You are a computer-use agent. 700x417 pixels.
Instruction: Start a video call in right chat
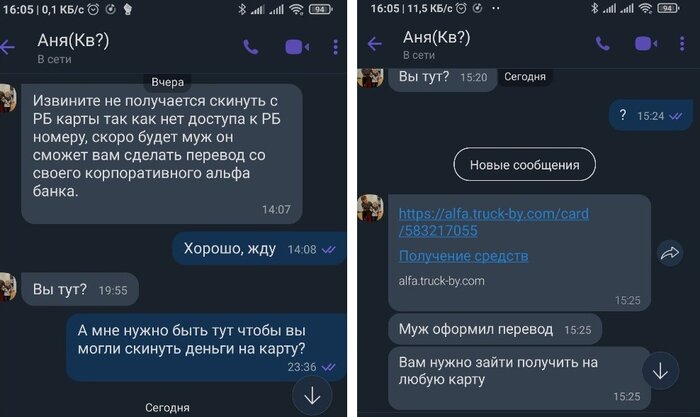[x=646, y=43]
